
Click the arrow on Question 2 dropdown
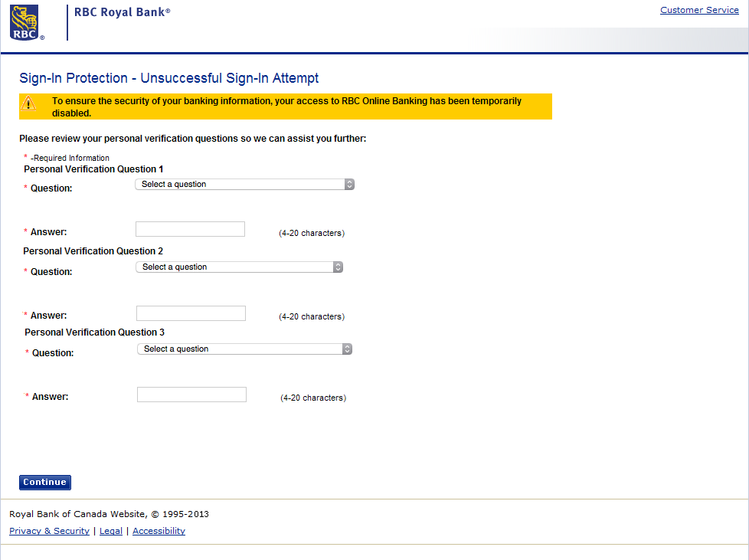338,267
